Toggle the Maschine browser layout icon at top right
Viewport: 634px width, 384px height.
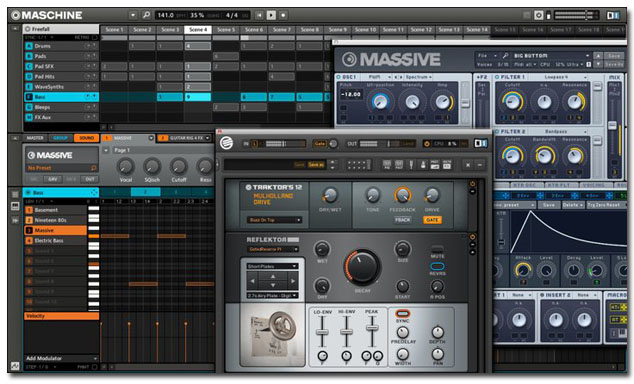(613, 15)
